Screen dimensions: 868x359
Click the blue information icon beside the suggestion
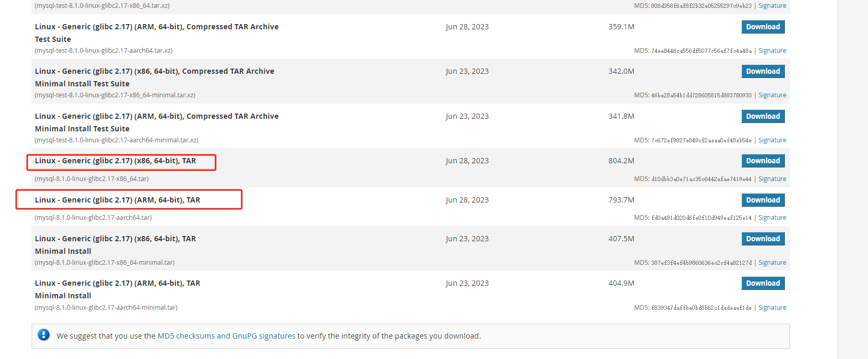click(x=44, y=335)
